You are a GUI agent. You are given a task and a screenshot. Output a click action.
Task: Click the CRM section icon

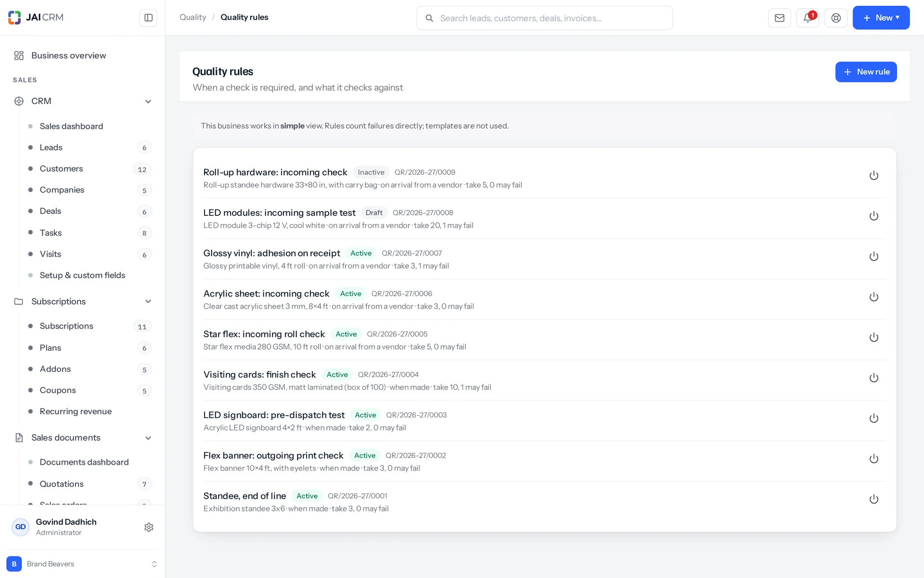(19, 101)
